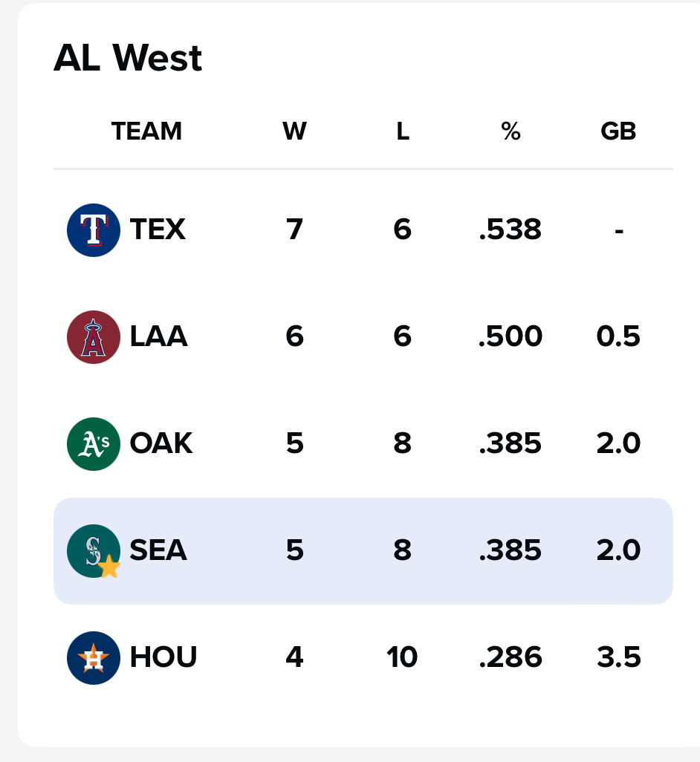Click the GB games back column header
Screen dimensions: 700x762
pyautogui.click(x=618, y=131)
